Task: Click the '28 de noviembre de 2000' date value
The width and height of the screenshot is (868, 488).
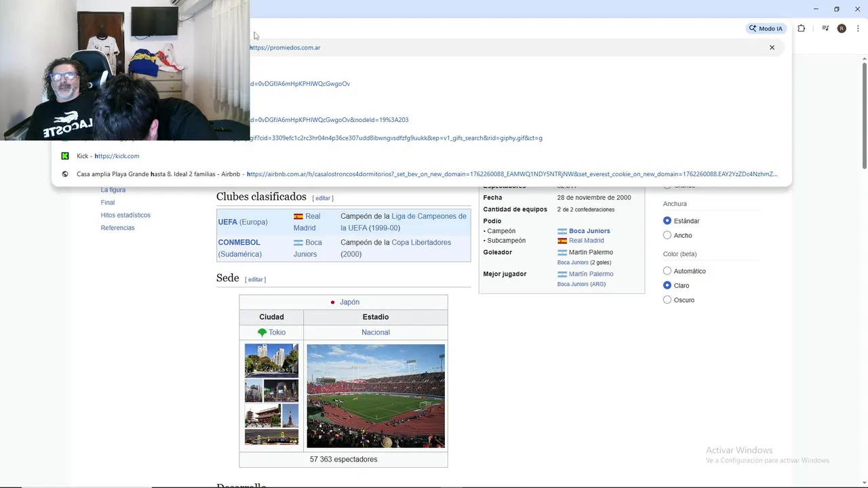Action: click(x=594, y=198)
